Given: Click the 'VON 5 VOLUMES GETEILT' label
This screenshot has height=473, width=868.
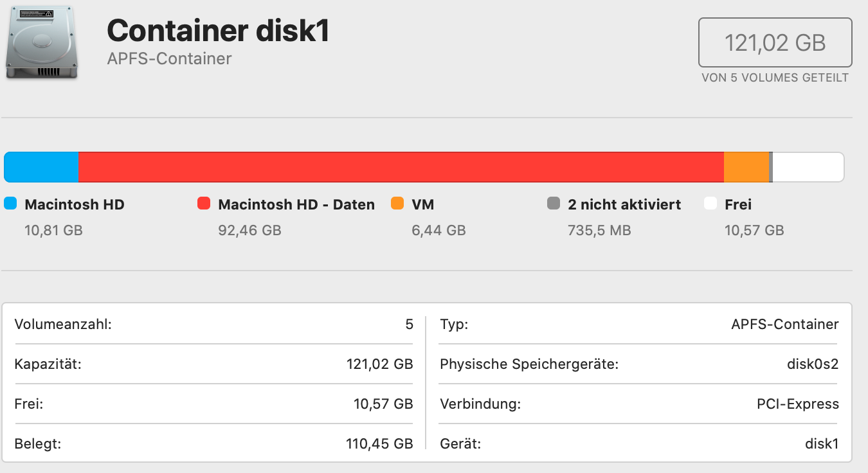Looking at the screenshot, I should [x=774, y=77].
